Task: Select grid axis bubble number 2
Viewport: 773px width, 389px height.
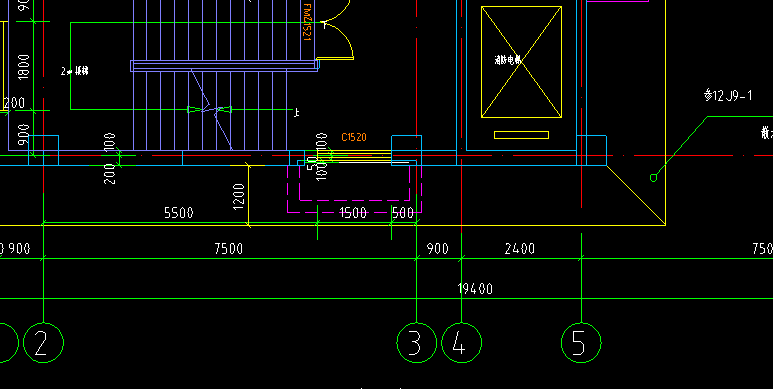Action: [x=43, y=343]
